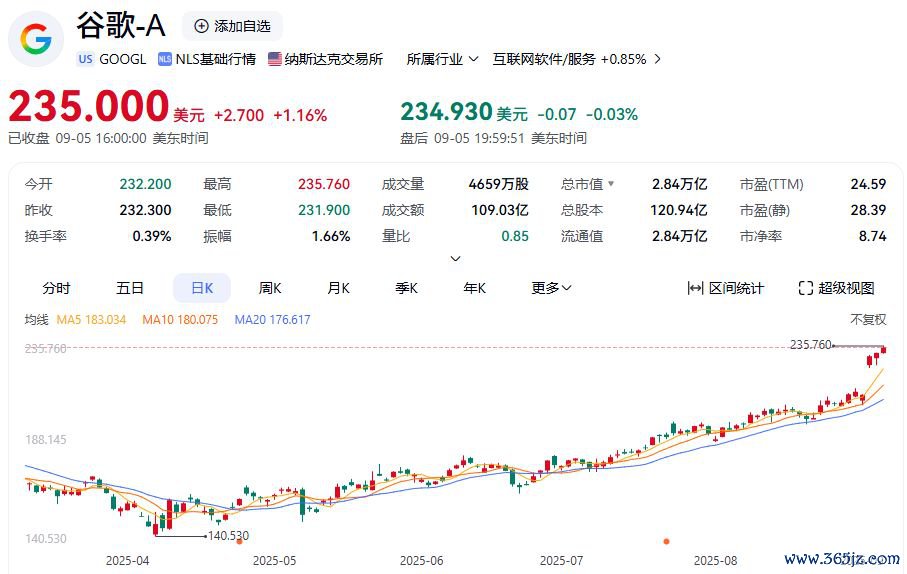Click MA5 183.034 indicator label
The width and height of the screenshot is (907, 574).
click(91, 319)
